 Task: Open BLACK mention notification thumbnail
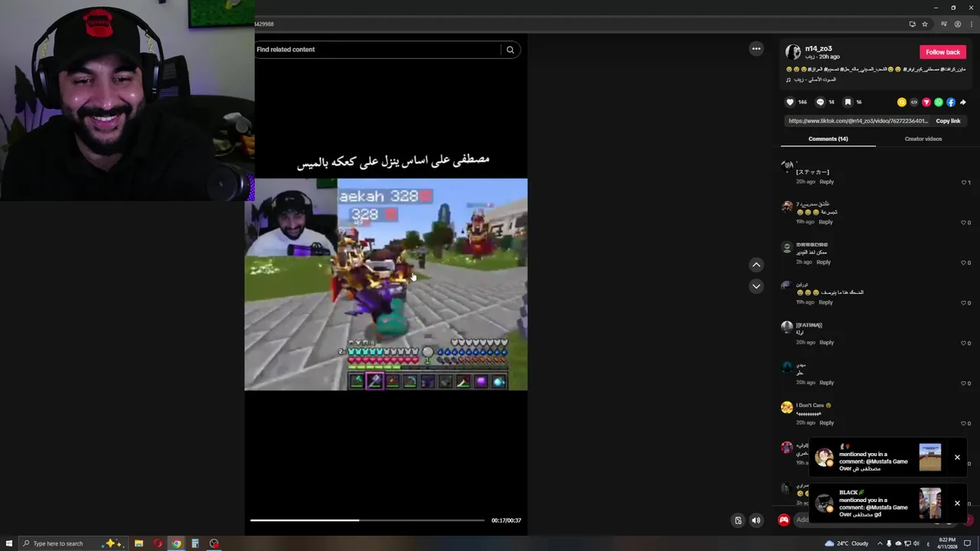point(930,504)
